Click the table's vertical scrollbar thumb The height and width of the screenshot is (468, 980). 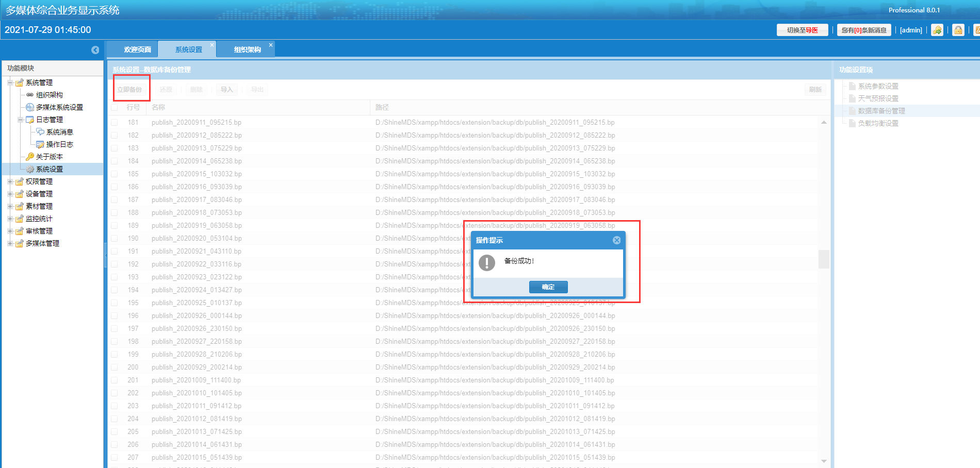(824, 259)
